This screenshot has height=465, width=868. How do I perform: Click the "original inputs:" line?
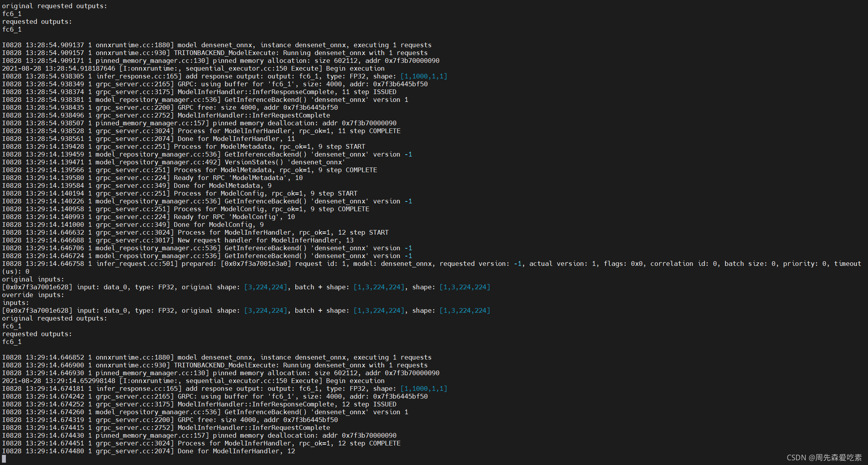tap(33, 279)
